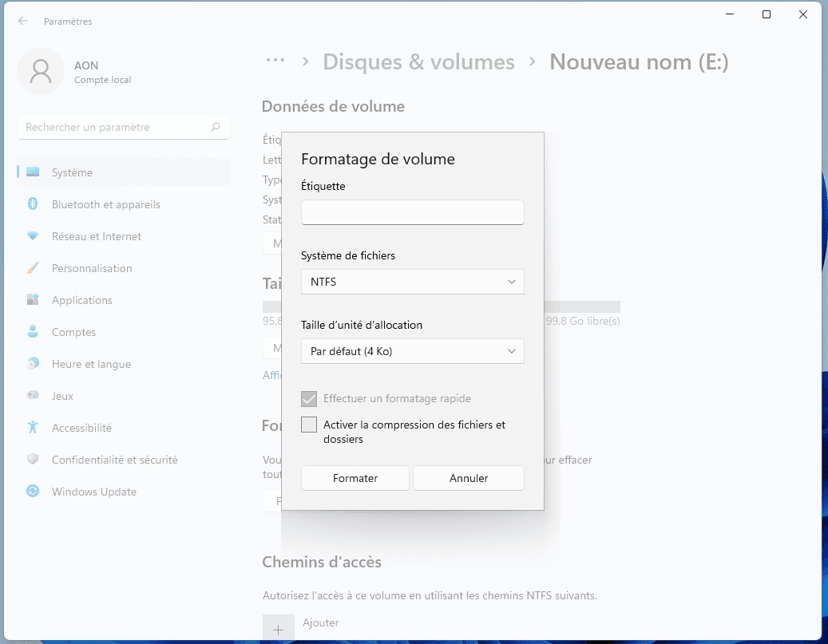Click the Windows Update icon
The height and width of the screenshot is (644, 828).
(x=33, y=492)
